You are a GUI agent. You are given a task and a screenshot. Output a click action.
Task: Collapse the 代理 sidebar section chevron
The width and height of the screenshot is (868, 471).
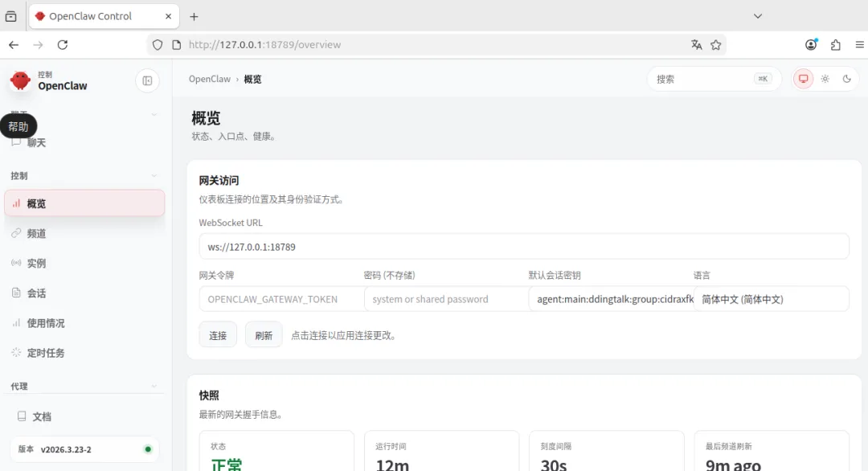[154, 387]
